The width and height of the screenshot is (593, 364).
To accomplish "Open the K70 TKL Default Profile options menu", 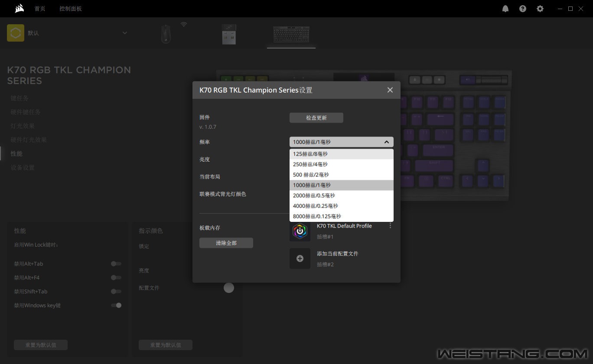I will pos(390,226).
